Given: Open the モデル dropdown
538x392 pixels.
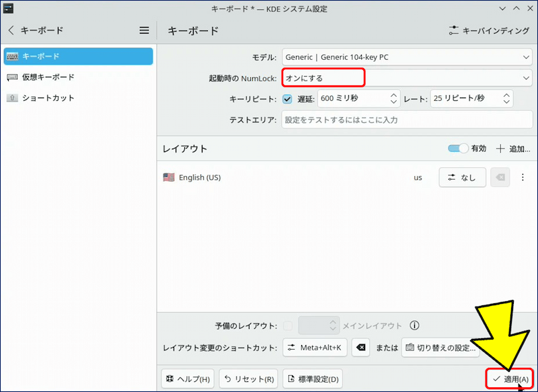Looking at the screenshot, I should [406, 58].
